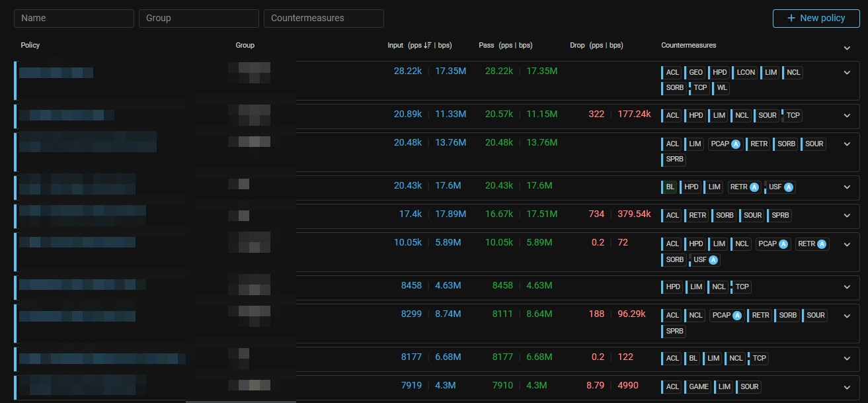
Task: Focus the Countermeasures filter field
Action: [323, 19]
